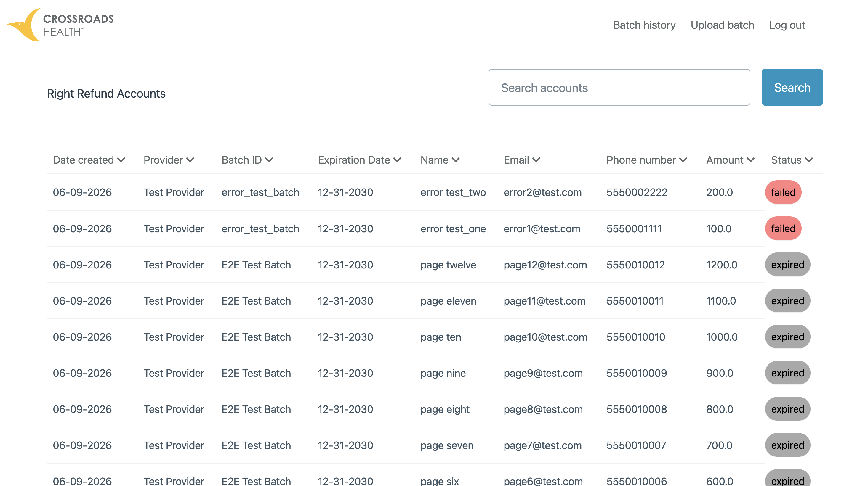Viewport: 868px width, 486px height.
Task: Click expired badge for page seven
Action: click(787, 445)
